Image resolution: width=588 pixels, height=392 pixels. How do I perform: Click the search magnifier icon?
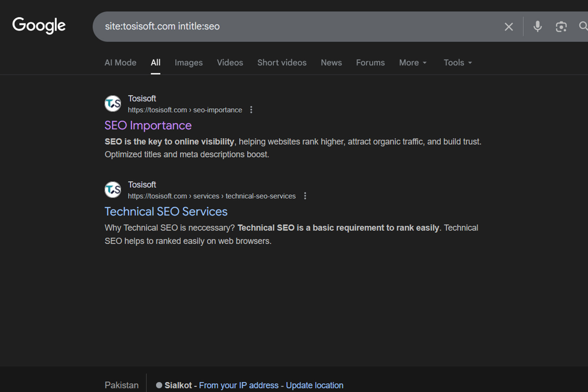(583, 27)
